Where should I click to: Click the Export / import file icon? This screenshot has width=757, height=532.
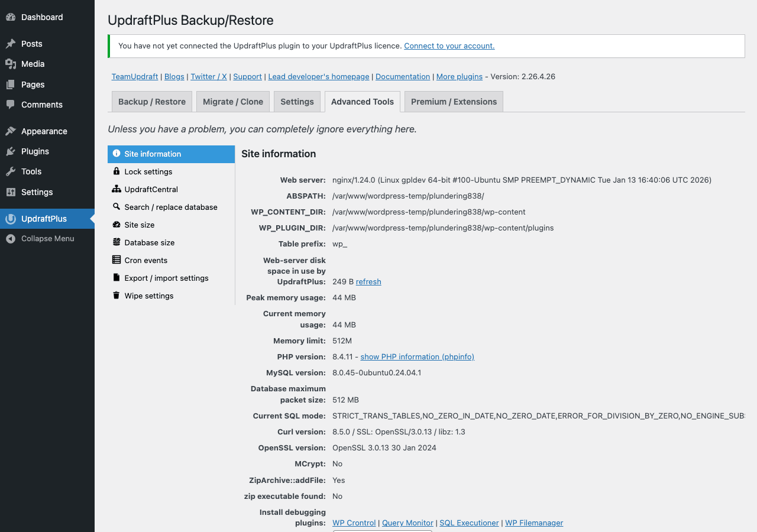pos(117,278)
